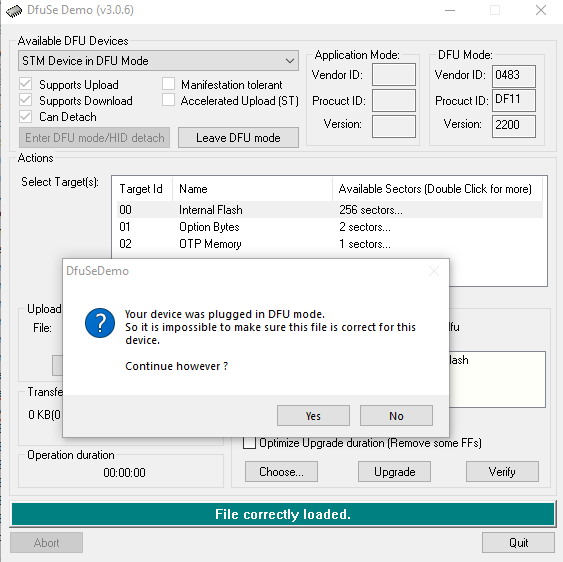Click the Abort button
Viewport: 563px width, 562px height.
click(46, 543)
